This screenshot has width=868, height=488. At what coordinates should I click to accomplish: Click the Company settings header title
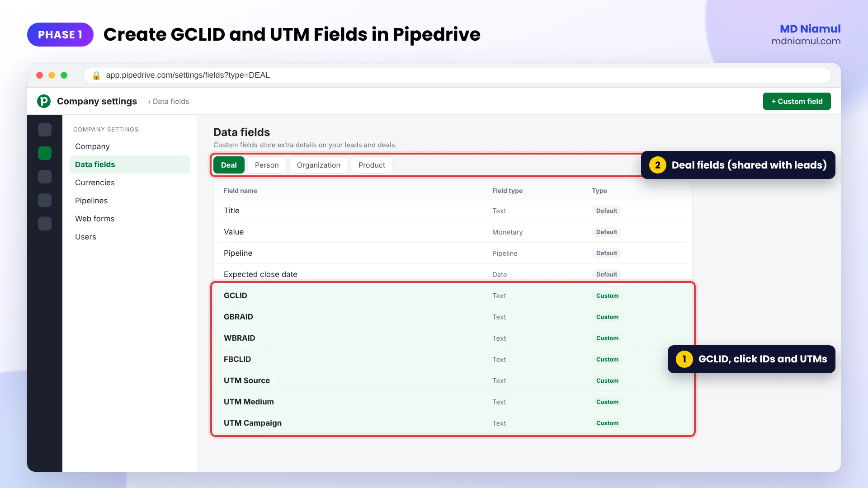click(97, 101)
